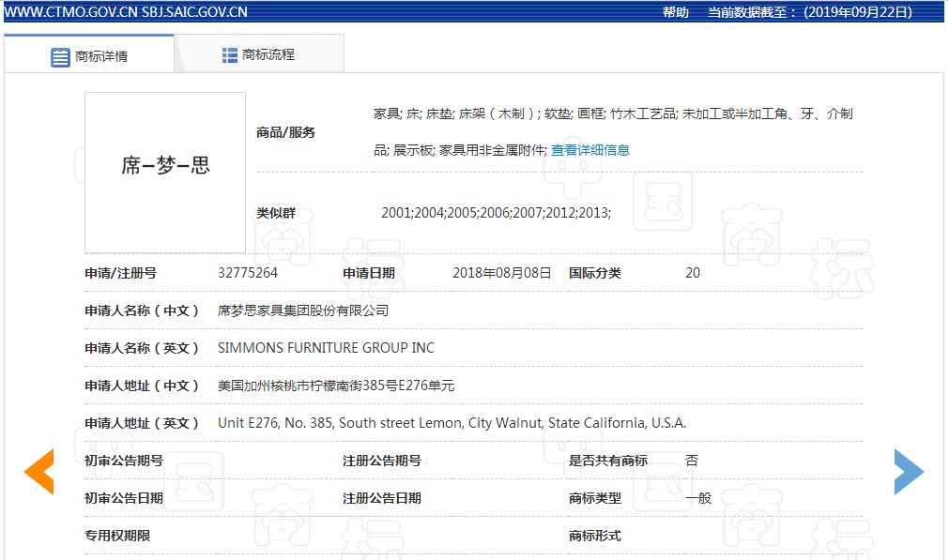Viewport: 949px width, 560px height.
Task: Click the 申请人地址（中文） label
Action: click(142, 386)
